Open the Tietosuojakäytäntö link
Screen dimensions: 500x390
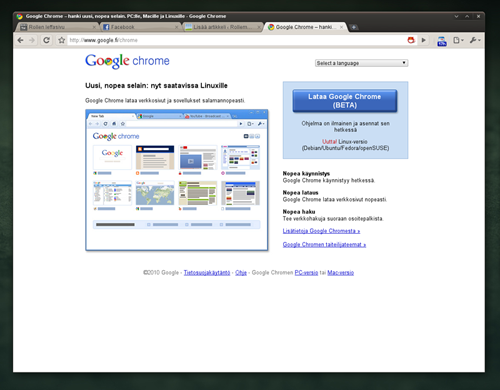click(x=207, y=273)
